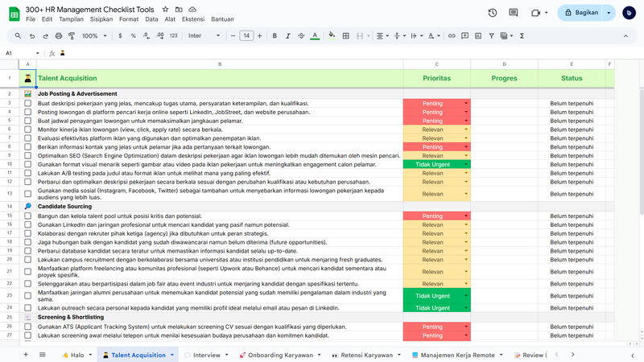644x362 pixels.
Task: Format as currency with dollar icon
Action: point(120,36)
